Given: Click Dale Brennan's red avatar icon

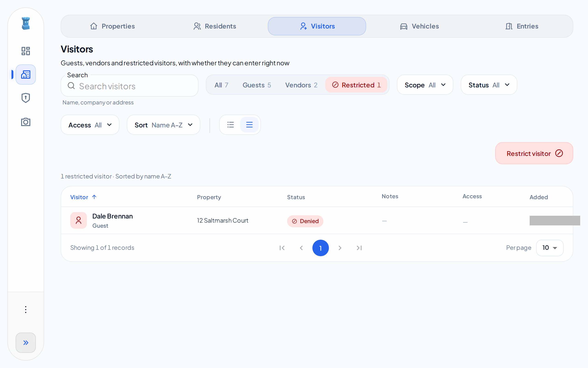Looking at the screenshot, I should [79, 220].
